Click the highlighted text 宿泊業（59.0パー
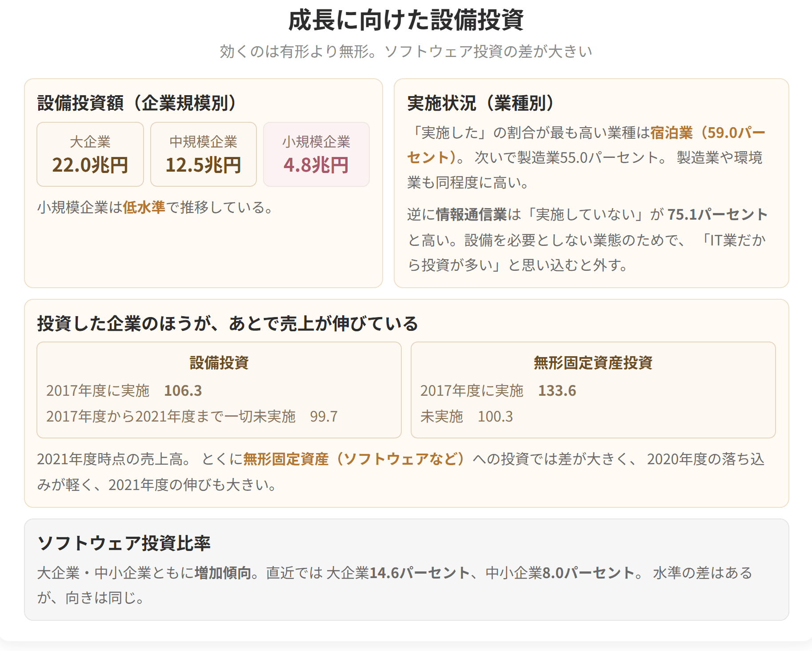 click(x=708, y=133)
